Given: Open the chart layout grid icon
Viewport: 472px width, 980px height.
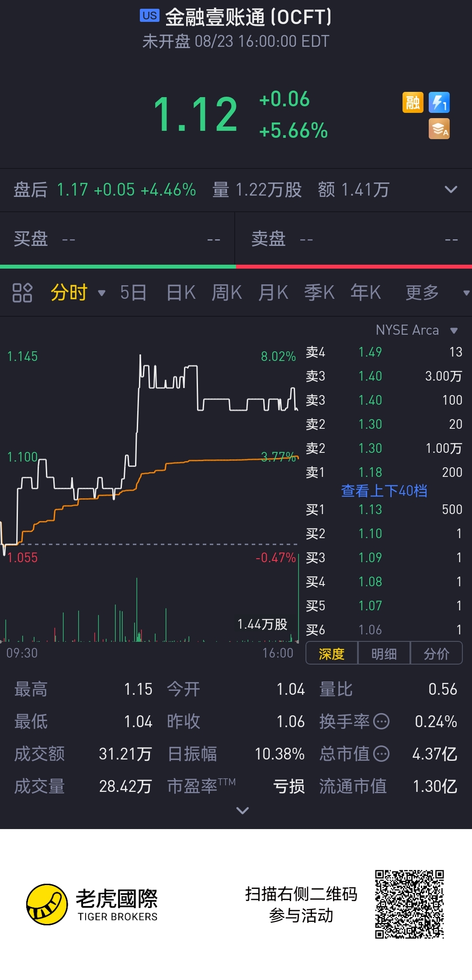Looking at the screenshot, I should pyautogui.click(x=22, y=293).
